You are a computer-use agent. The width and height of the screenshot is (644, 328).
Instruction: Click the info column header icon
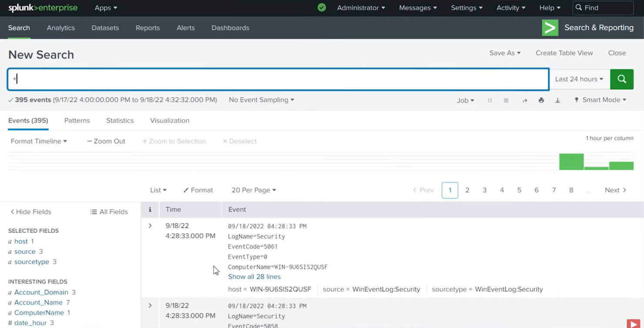click(x=150, y=209)
